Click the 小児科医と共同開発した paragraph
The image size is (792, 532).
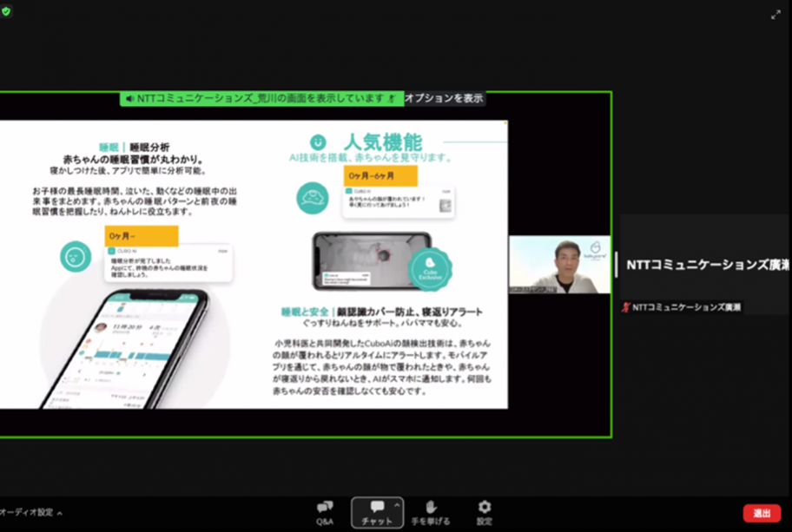(382, 367)
